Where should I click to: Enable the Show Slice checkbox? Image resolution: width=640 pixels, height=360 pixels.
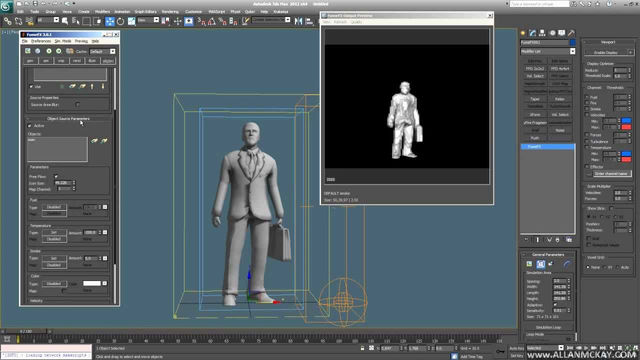[x=611, y=208]
